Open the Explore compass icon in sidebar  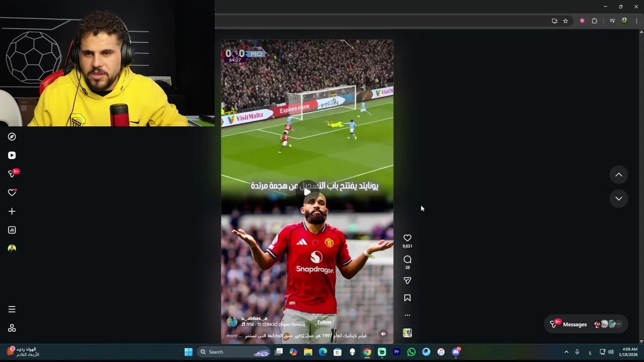[12, 137]
